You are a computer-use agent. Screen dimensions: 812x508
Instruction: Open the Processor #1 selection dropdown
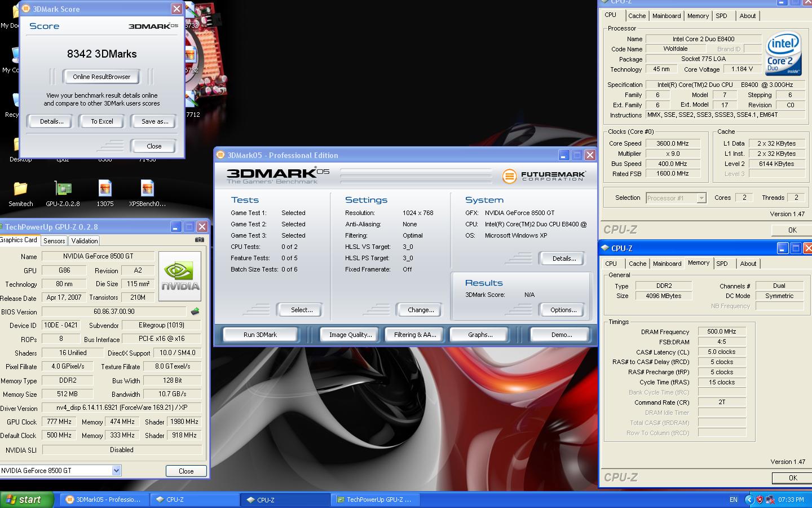[701, 198]
